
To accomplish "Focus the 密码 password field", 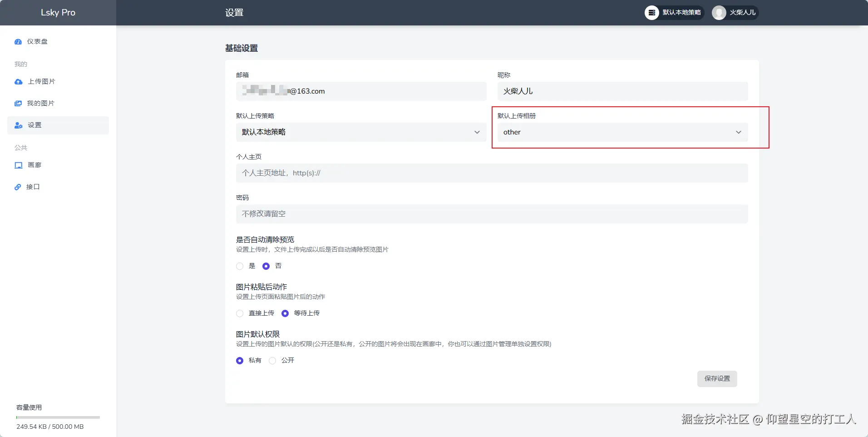I will (x=492, y=214).
